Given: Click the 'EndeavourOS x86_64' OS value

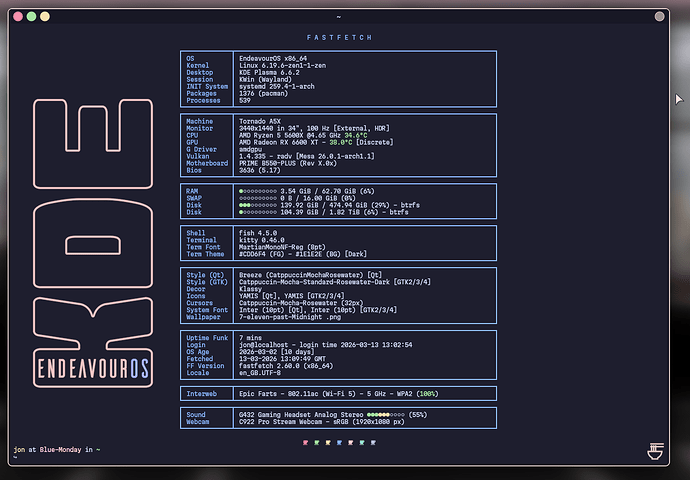Looking at the screenshot, I should pyautogui.click(x=273, y=59).
